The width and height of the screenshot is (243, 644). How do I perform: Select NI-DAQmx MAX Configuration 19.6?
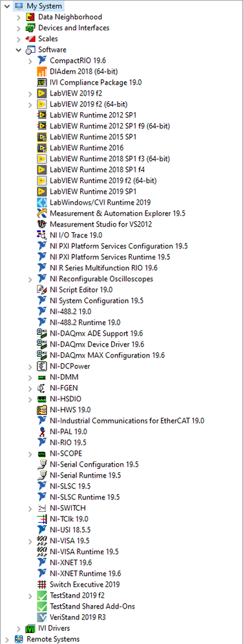click(x=107, y=356)
